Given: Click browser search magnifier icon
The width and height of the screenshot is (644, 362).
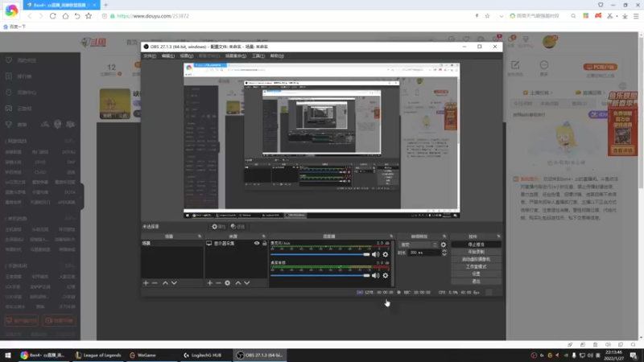Looking at the screenshot, I should [573, 16].
